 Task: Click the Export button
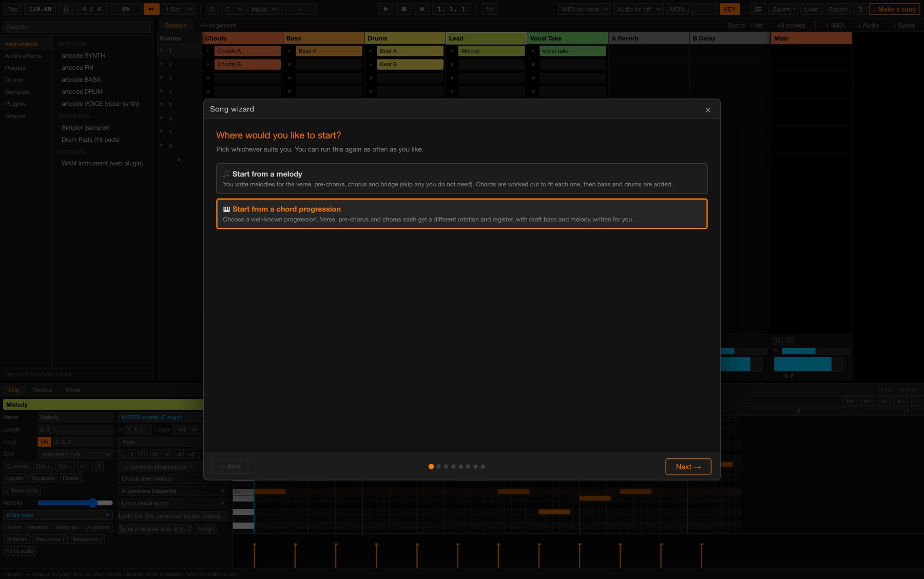click(x=838, y=9)
